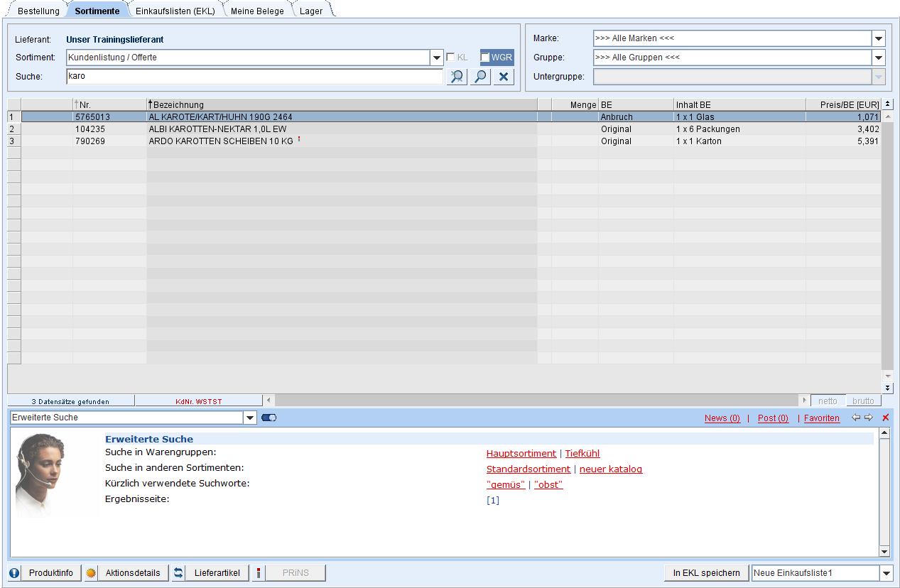Click the Produktinfo exclamation icon
This screenshot has height=588, width=900.
14,573
